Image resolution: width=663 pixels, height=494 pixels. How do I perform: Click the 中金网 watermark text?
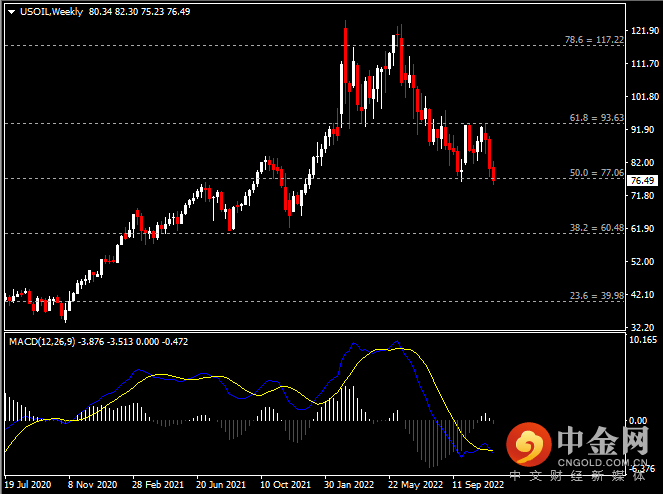click(x=600, y=441)
